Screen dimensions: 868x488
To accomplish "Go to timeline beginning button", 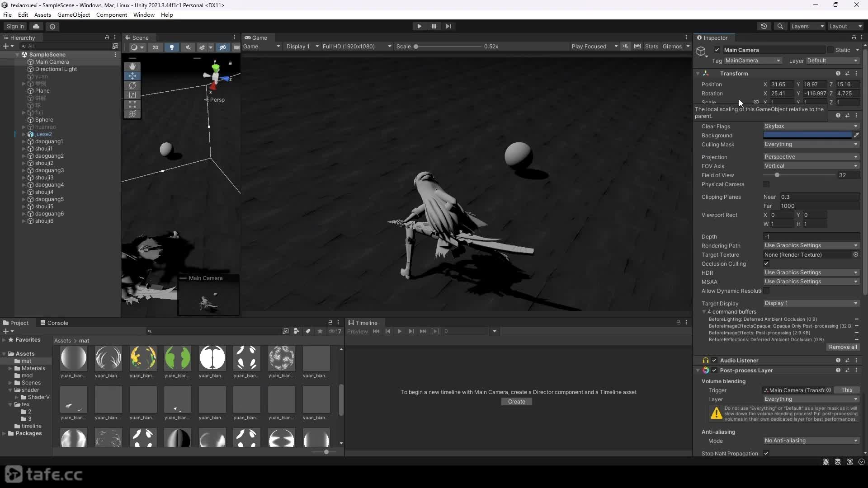I will [376, 331].
